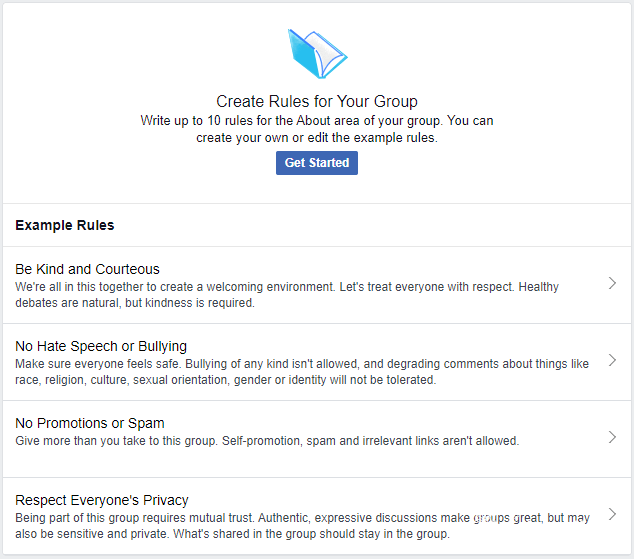Image resolution: width=634 pixels, height=559 pixels.
Task: Click the 'Give more than you take' sentence
Action: point(117,441)
